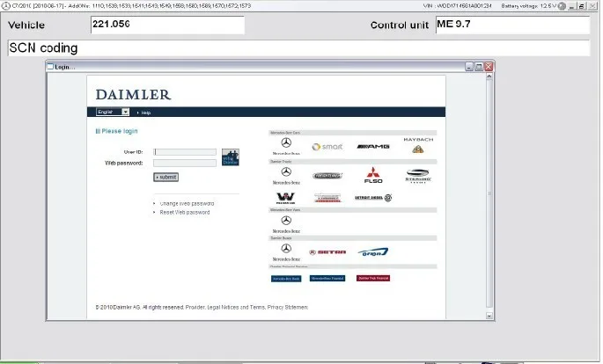This screenshot has height=364, width=603.
Task: Open the Help link in the navy bar
Action: (146, 113)
